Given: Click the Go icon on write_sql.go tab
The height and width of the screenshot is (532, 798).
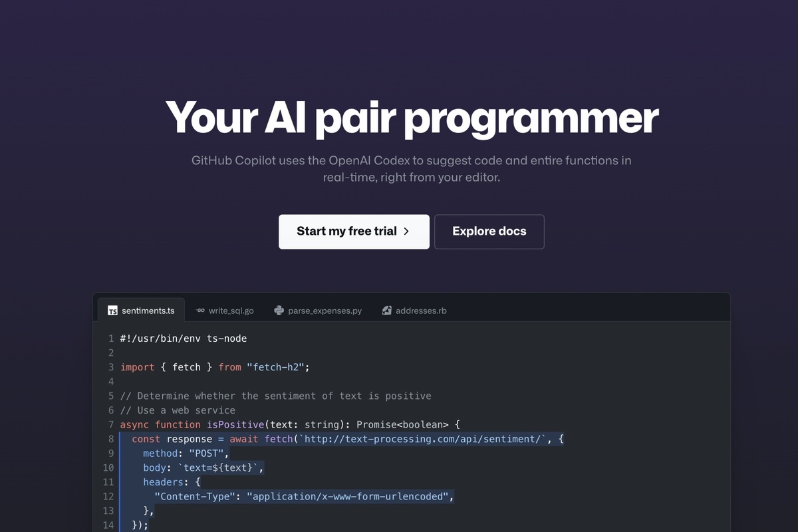Looking at the screenshot, I should coord(200,311).
